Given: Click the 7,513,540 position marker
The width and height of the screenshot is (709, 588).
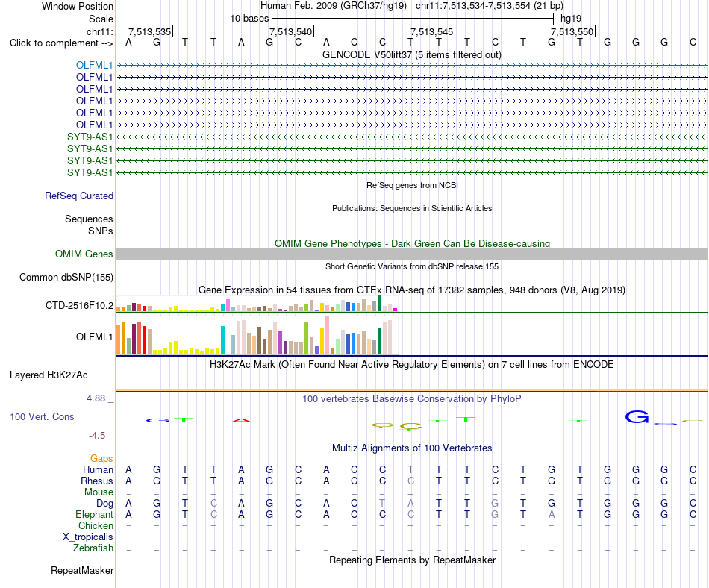Looking at the screenshot, I should point(291,31).
